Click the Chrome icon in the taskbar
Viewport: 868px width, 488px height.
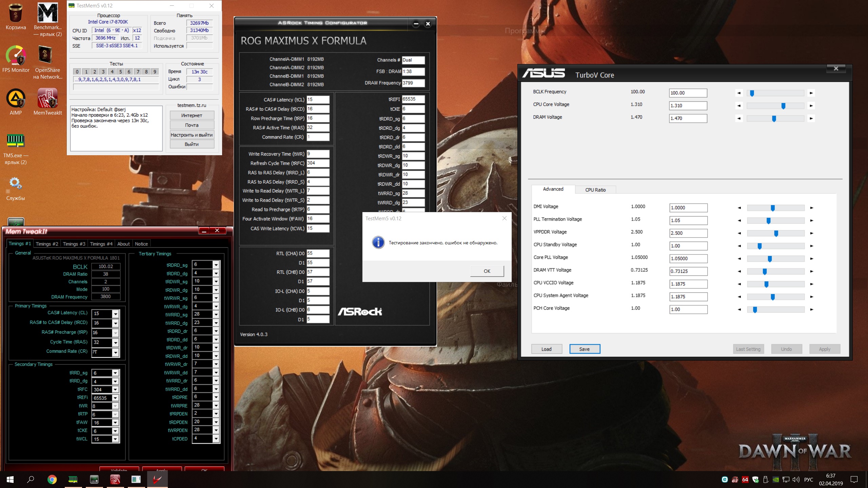52,479
